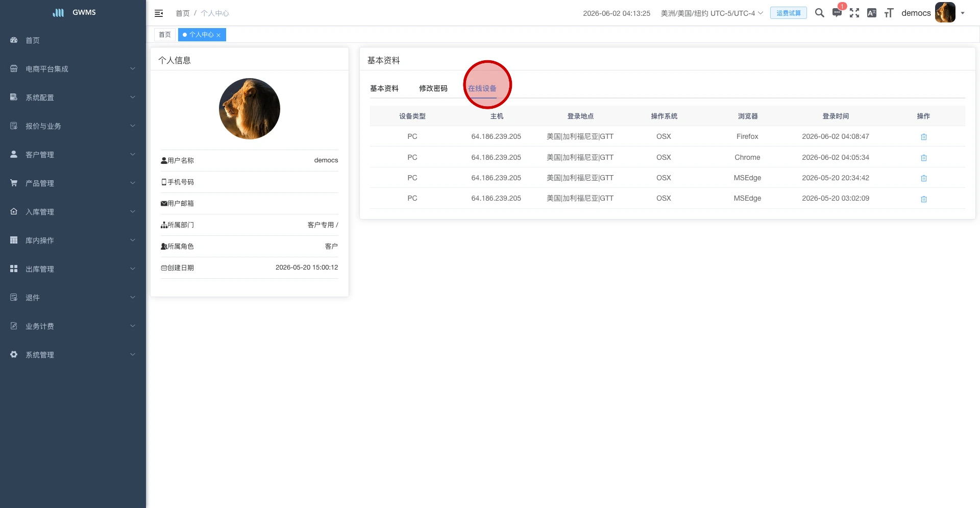
Task: Click the 系统管理 gear icon
Action: coord(14,354)
